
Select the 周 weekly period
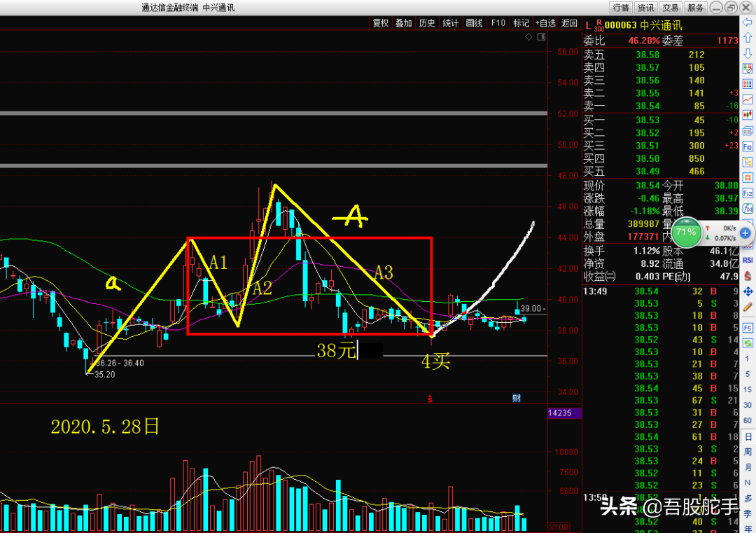pyautogui.click(x=748, y=452)
